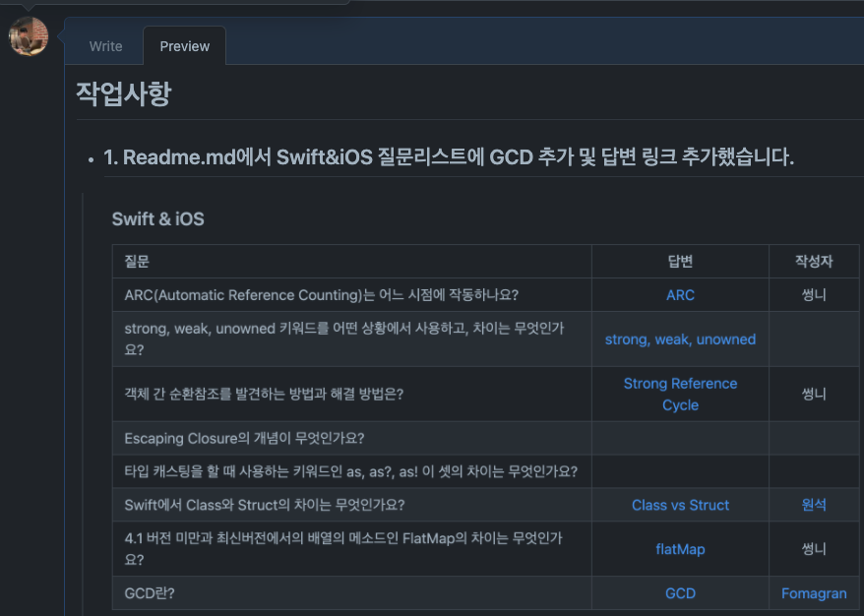Image resolution: width=864 pixels, height=616 pixels.
Task: Click the Readme.md GCD 추가 list item text
Action: coord(449,157)
